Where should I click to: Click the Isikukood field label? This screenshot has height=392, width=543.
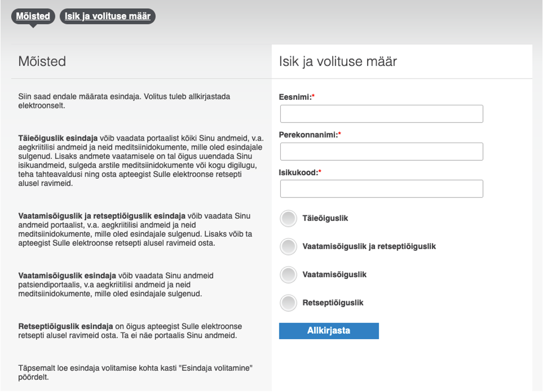pyautogui.click(x=300, y=173)
